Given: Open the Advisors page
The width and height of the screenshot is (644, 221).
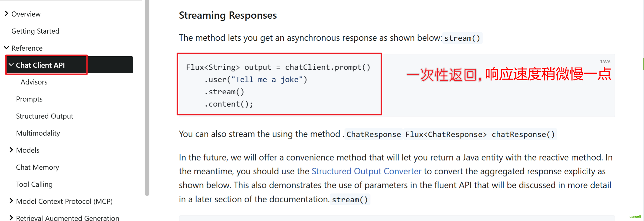Looking at the screenshot, I should 34,82.
